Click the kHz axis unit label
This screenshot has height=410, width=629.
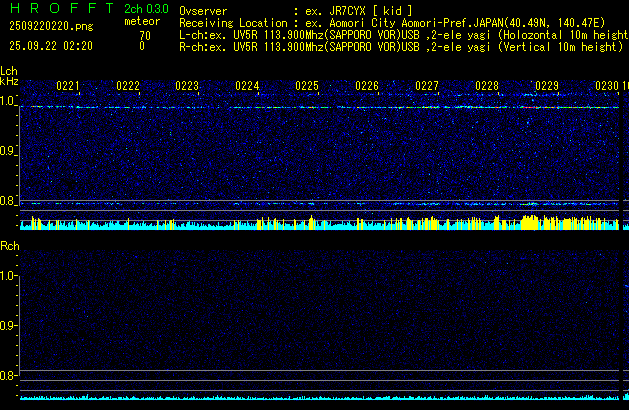(9, 81)
